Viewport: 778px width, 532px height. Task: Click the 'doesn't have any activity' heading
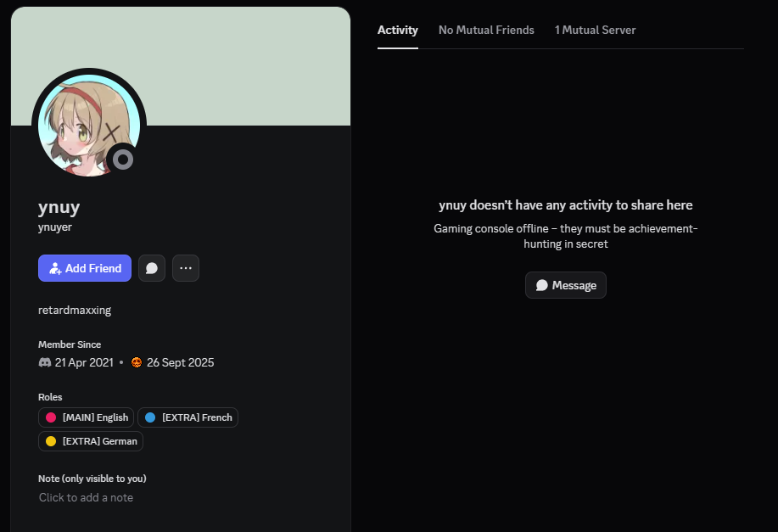[x=566, y=205]
